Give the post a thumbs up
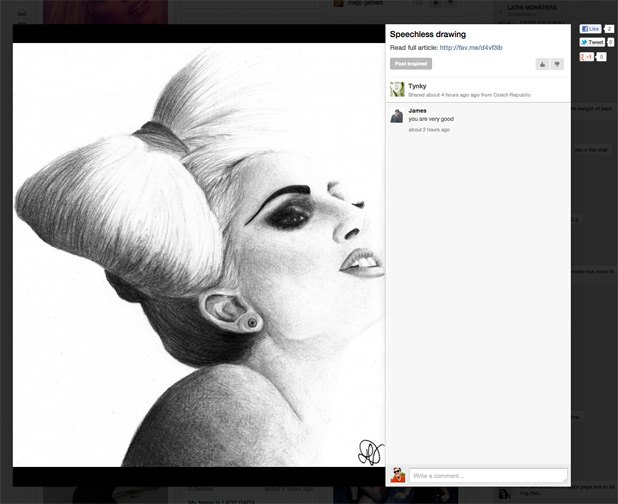 (542, 64)
